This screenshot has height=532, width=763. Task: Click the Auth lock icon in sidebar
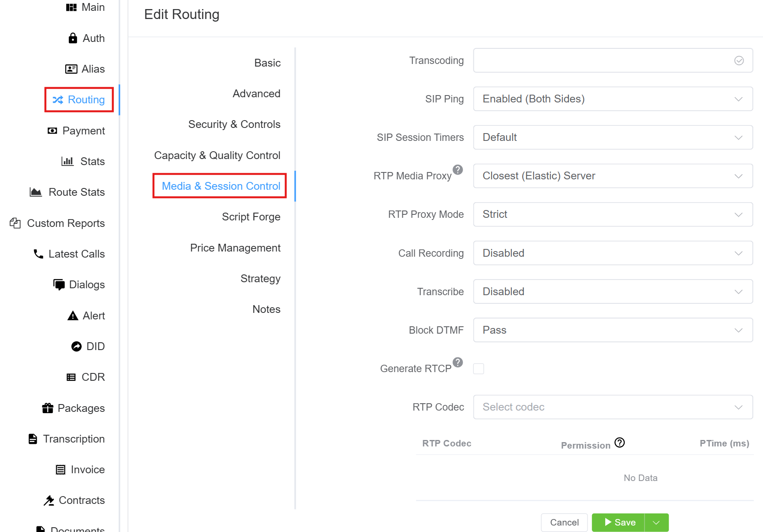[73, 38]
